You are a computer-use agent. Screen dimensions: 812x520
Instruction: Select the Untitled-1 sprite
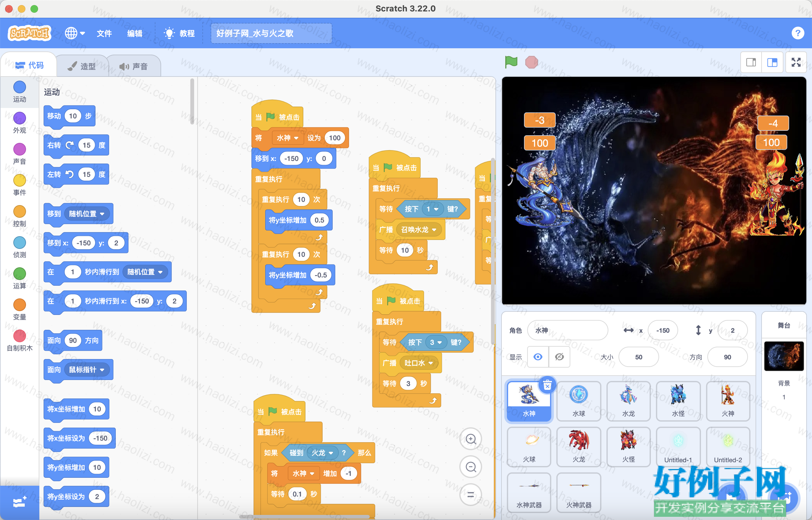pyautogui.click(x=678, y=447)
